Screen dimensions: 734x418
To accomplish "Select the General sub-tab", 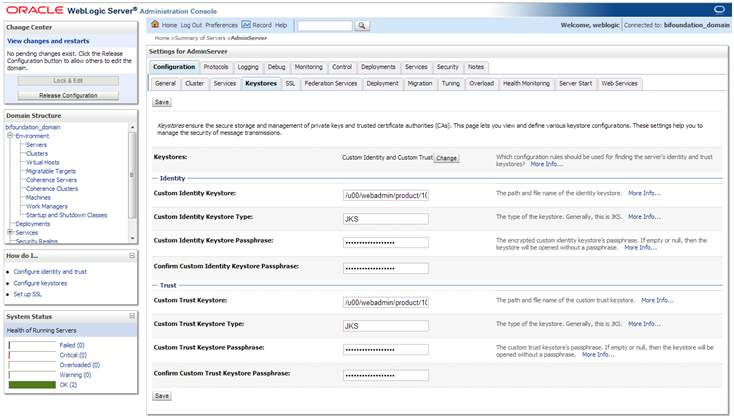I will (165, 83).
